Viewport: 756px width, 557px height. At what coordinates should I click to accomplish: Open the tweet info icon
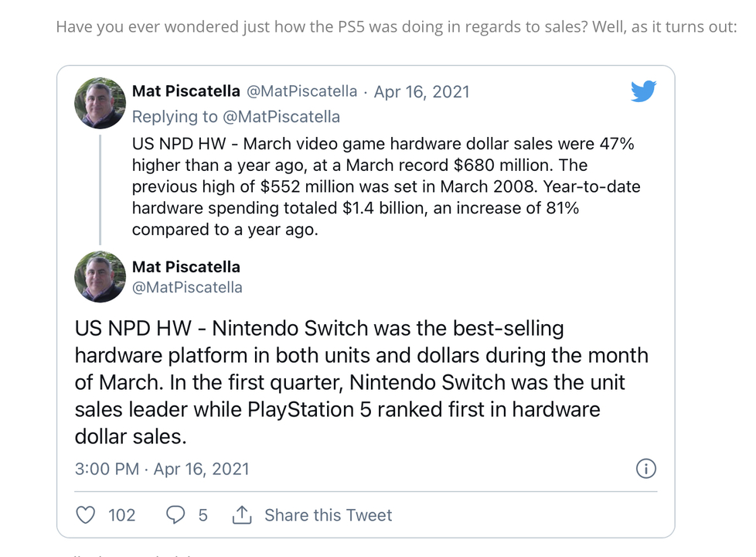pos(645,468)
